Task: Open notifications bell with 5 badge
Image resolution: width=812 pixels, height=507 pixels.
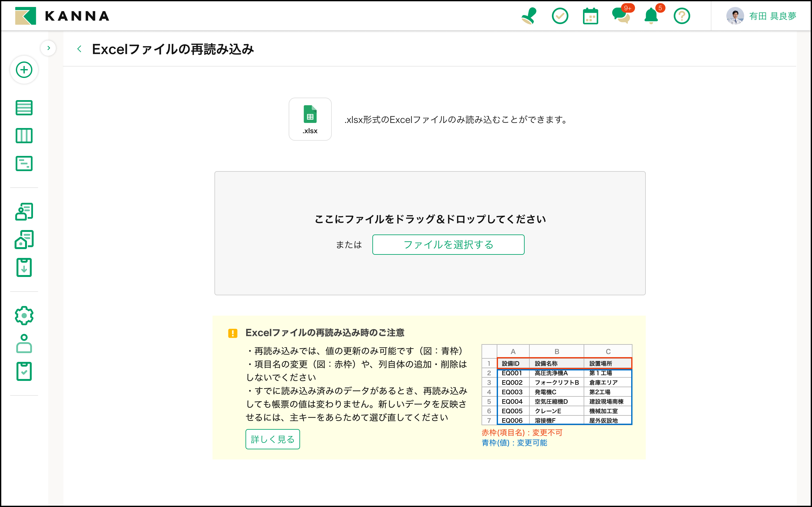Action: [651, 16]
